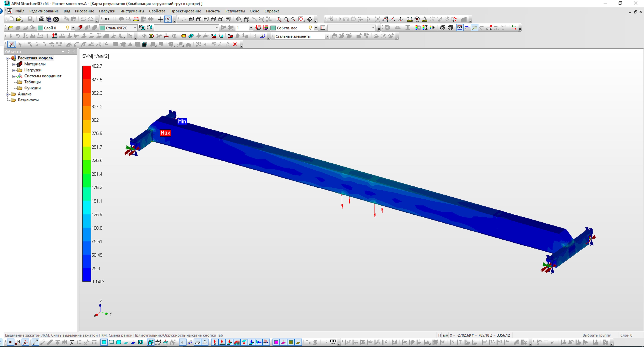Click the Сталь 09Г2С color swatch
This screenshot has width=644, height=347.
tap(102, 28)
